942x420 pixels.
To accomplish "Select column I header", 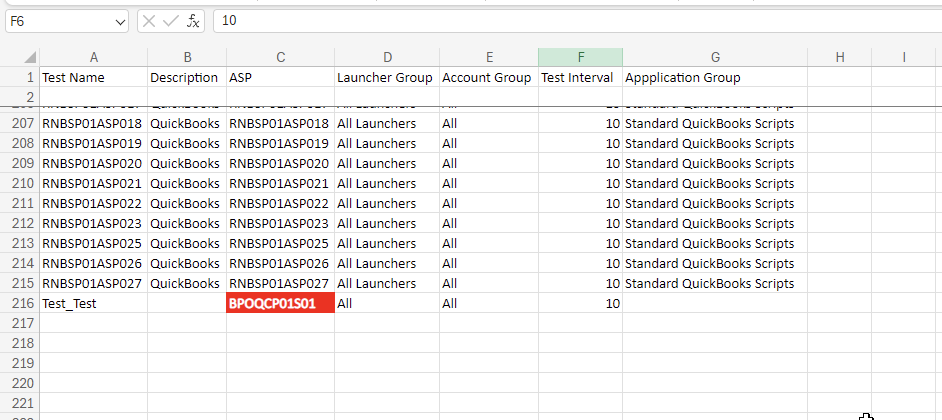I will pos(904,58).
